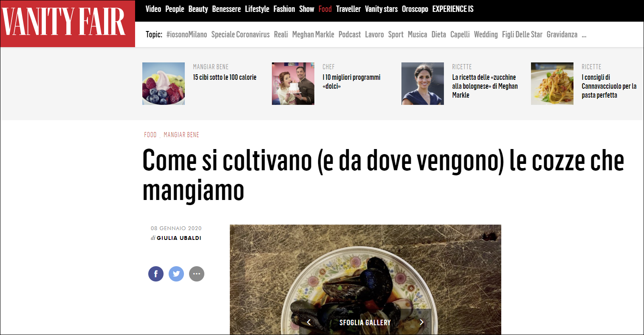The width and height of the screenshot is (644, 335).
Task: Click Sfoglia Gallery button
Action: (x=365, y=322)
